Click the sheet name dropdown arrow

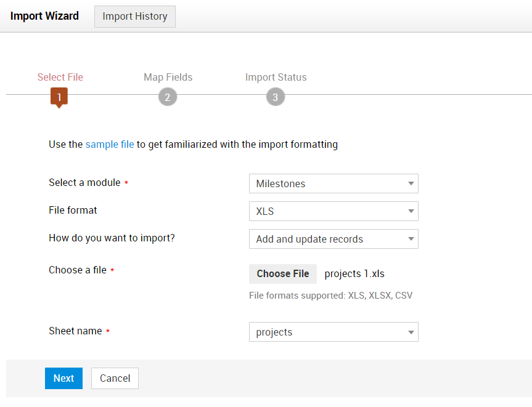pos(411,332)
